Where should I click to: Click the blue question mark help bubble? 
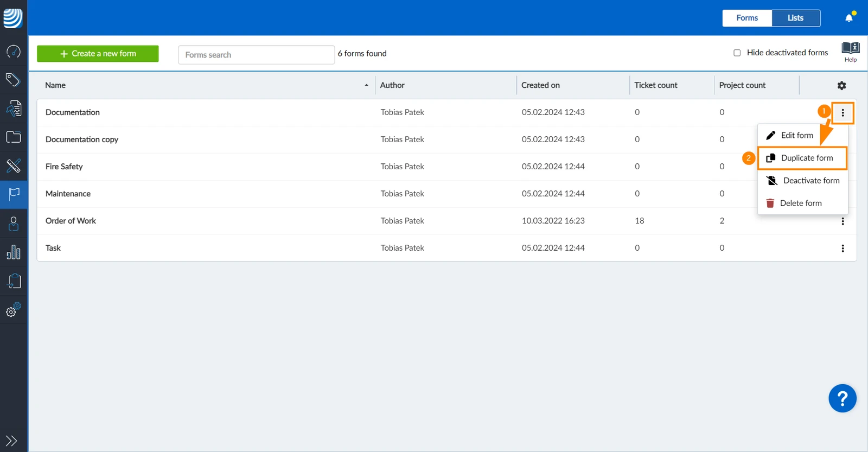(x=843, y=399)
